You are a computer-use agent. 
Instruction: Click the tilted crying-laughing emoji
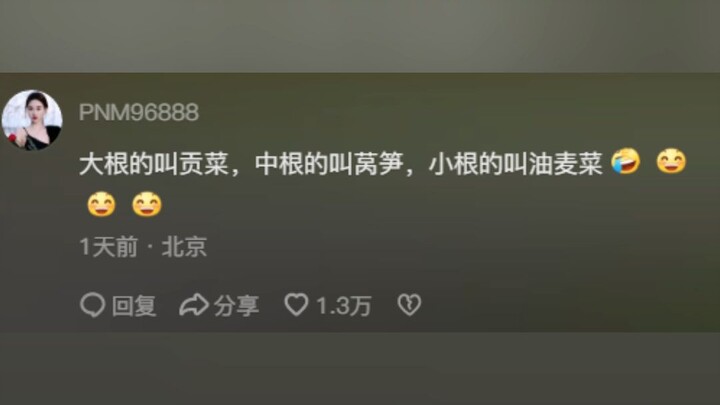(x=625, y=161)
